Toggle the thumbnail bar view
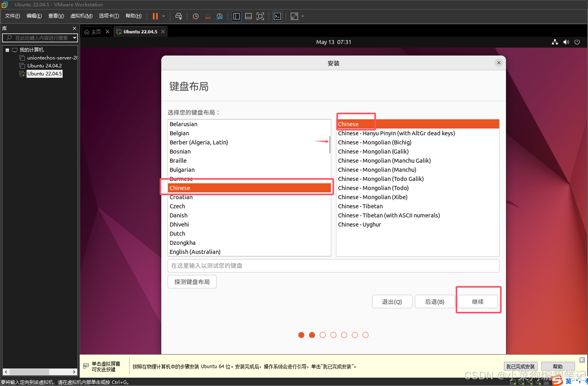The width and height of the screenshot is (588, 386). (x=248, y=16)
